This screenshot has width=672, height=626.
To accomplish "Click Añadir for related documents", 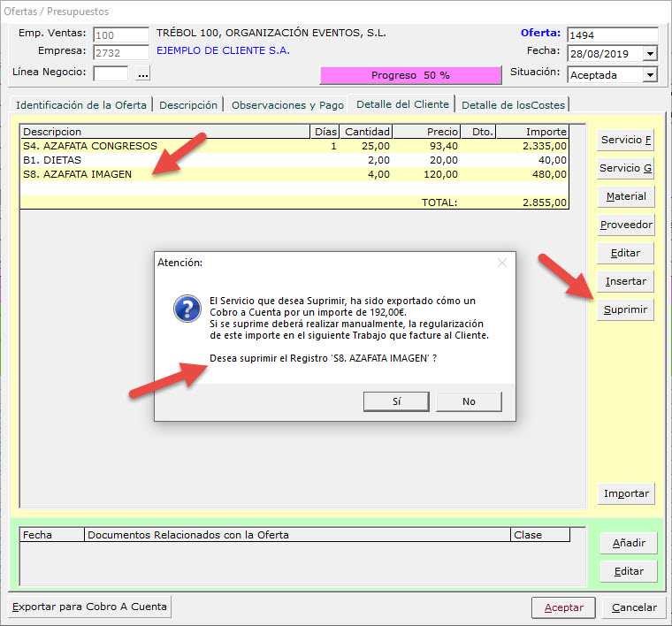I will 629,543.
